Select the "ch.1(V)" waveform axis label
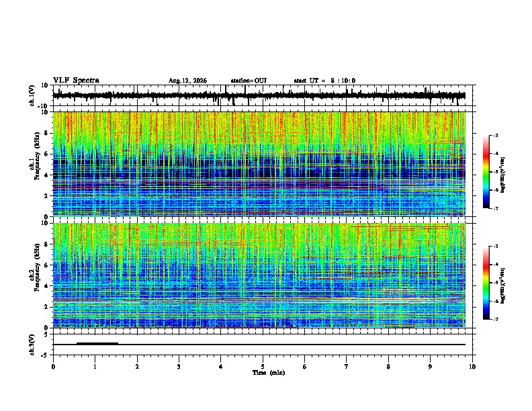Screen dimensions: 532x411 point(32,95)
